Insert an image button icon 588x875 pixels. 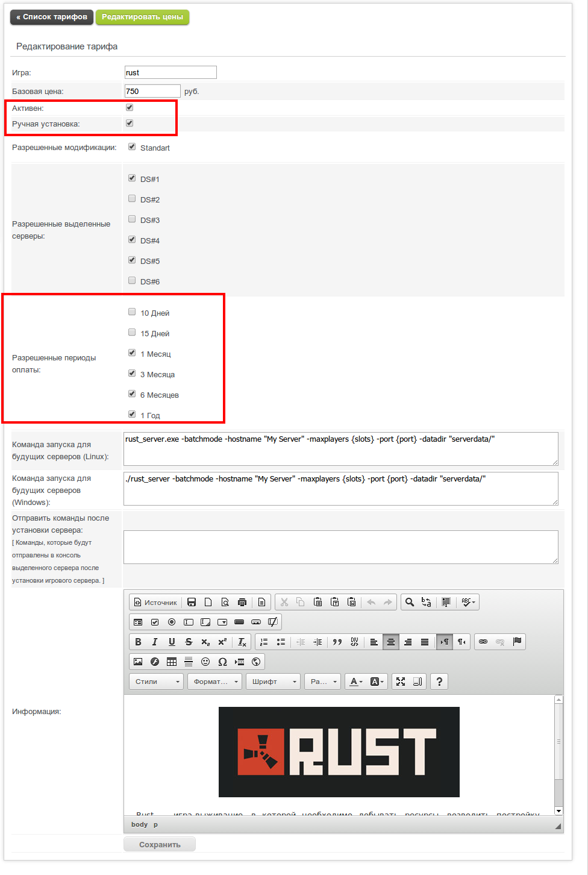tap(256, 622)
